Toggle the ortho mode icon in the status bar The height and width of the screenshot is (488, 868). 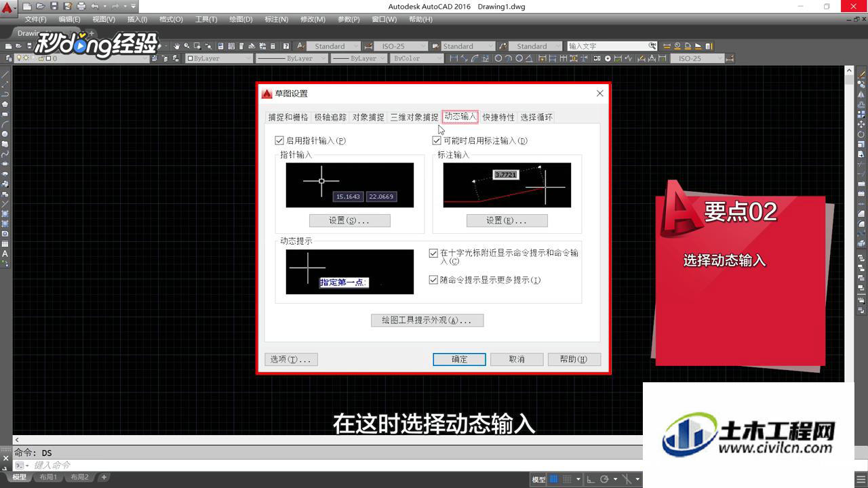(591, 479)
